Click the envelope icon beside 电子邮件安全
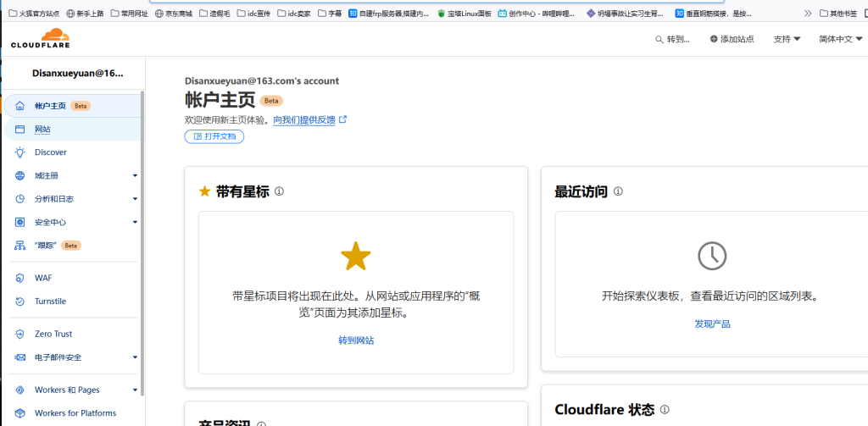Viewport: 868px width, 426px height. click(20, 357)
